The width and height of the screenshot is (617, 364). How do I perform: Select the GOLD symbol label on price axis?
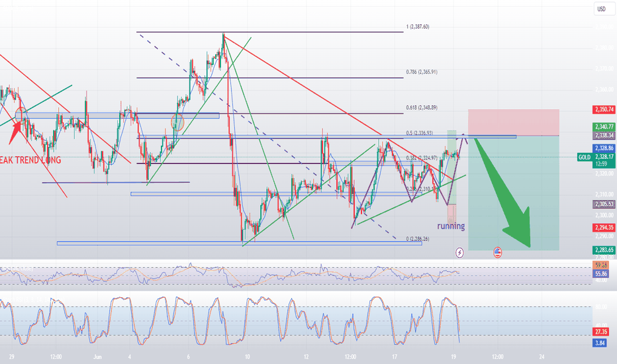[x=585, y=157]
